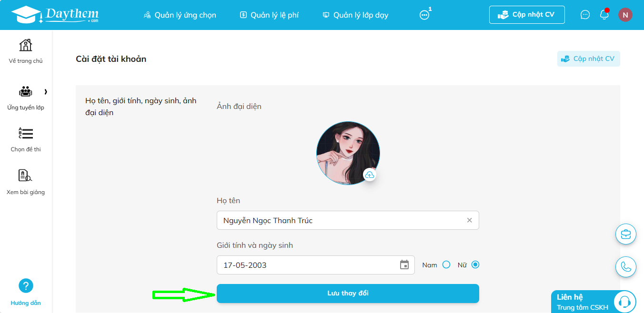Clear the Họ tên field with X

coord(469,220)
